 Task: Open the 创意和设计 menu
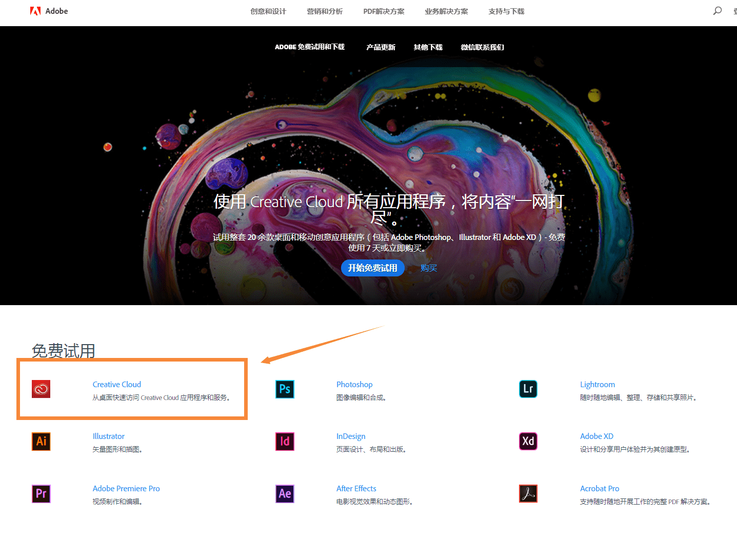(x=268, y=11)
